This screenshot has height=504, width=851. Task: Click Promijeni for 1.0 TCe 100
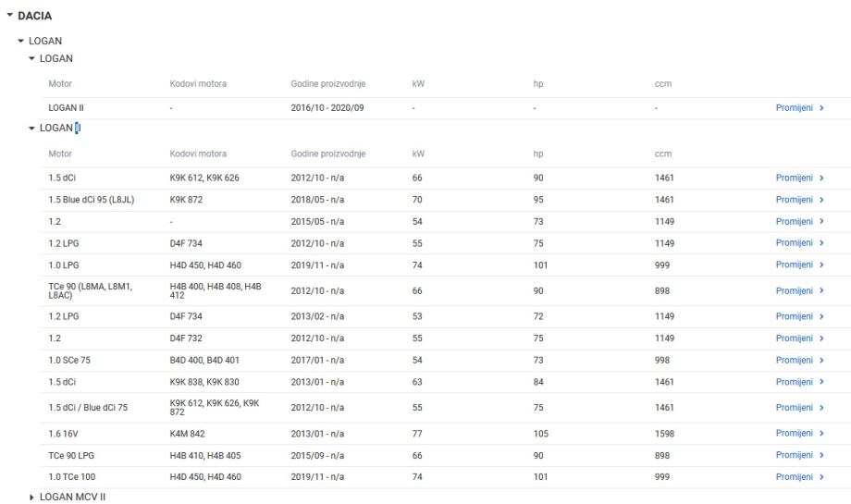click(x=794, y=476)
